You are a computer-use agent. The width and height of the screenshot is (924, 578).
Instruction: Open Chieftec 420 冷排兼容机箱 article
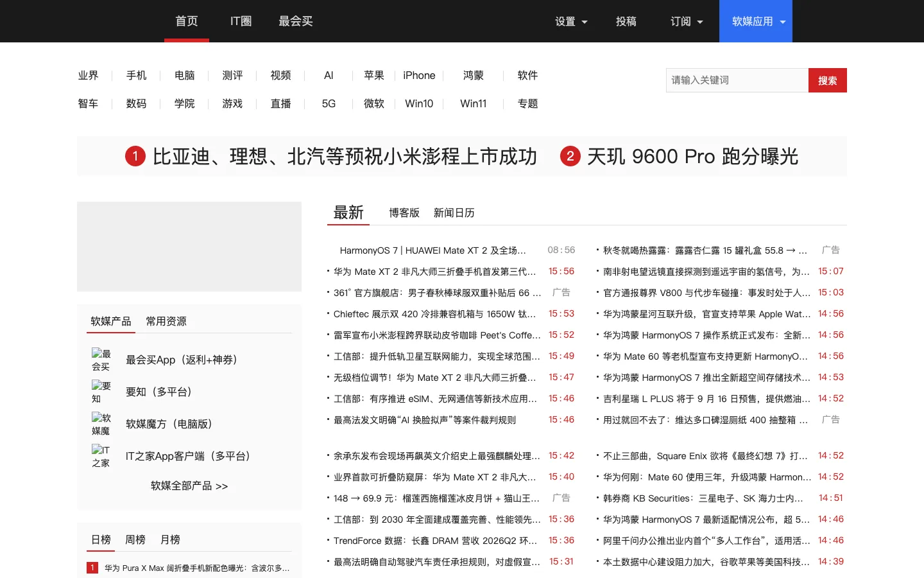(x=434, y=314)
